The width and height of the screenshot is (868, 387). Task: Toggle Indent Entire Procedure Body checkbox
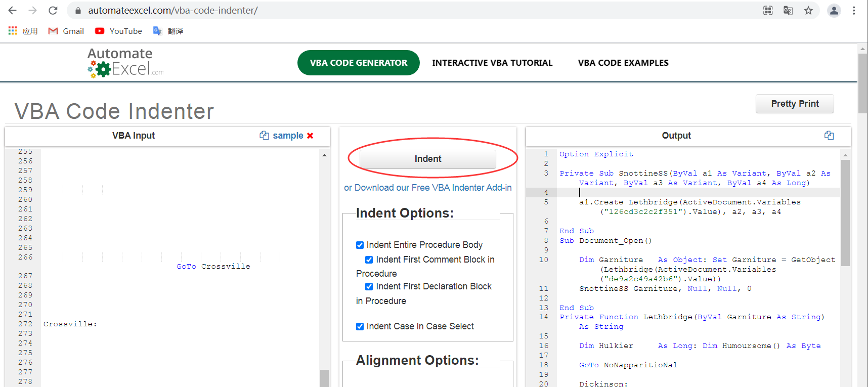pos(360,245)
